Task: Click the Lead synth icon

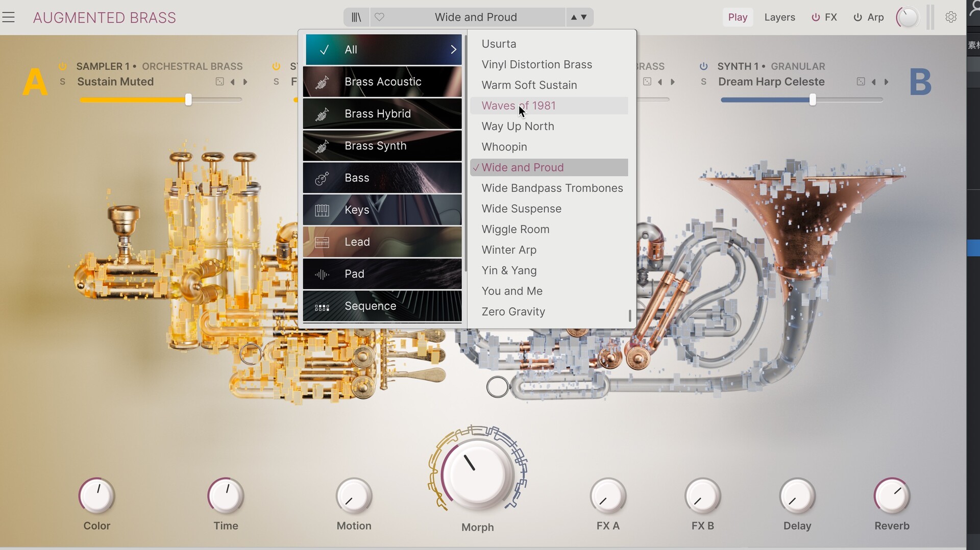Action: (x=322, y=242)
